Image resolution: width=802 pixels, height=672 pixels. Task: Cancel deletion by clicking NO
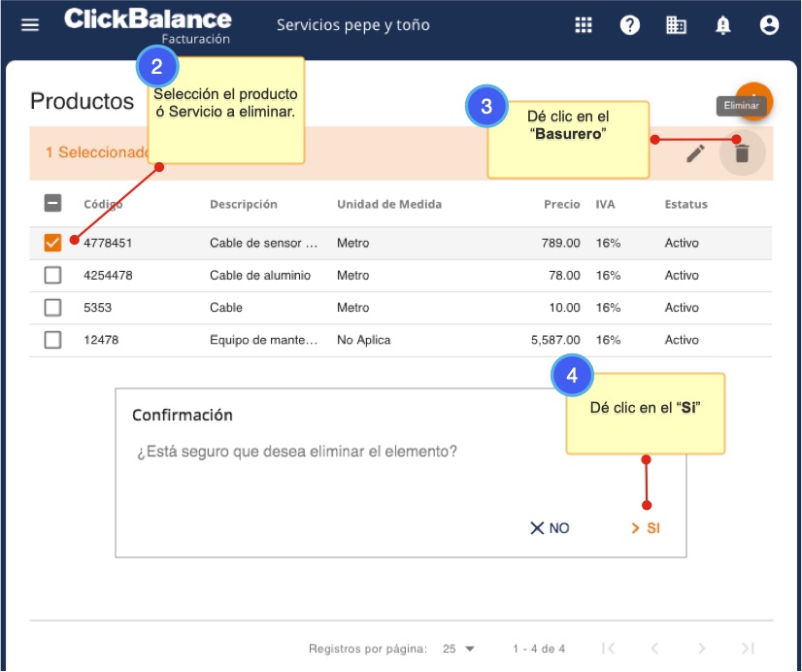tap(550, 528)
